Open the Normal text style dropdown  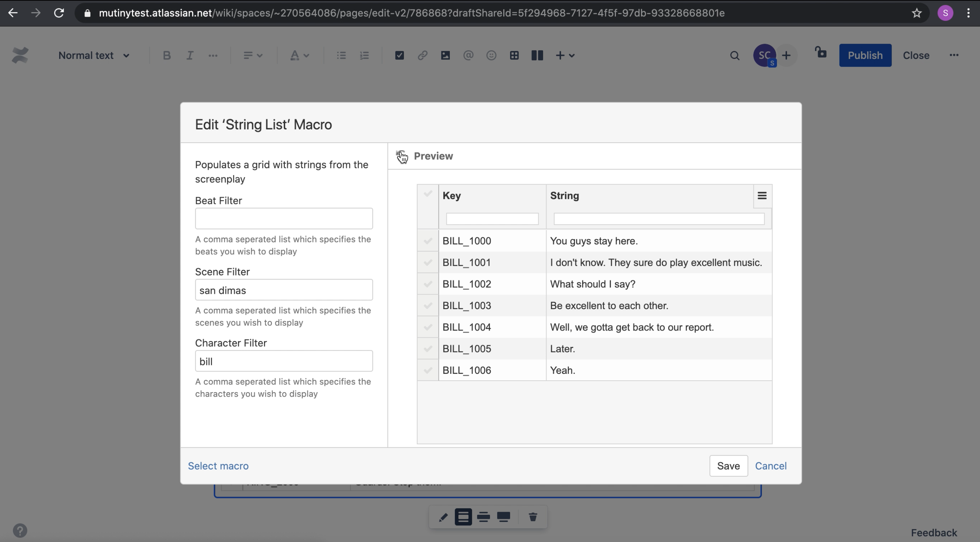click(x=94, y=55)
